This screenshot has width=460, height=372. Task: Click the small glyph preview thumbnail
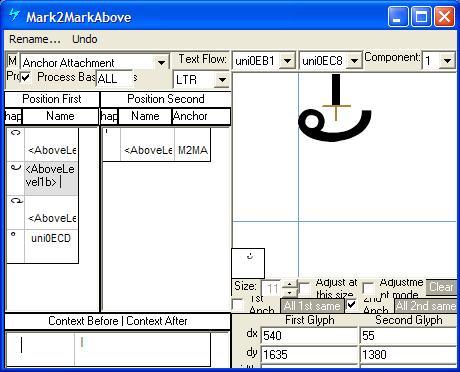(248, 263)
